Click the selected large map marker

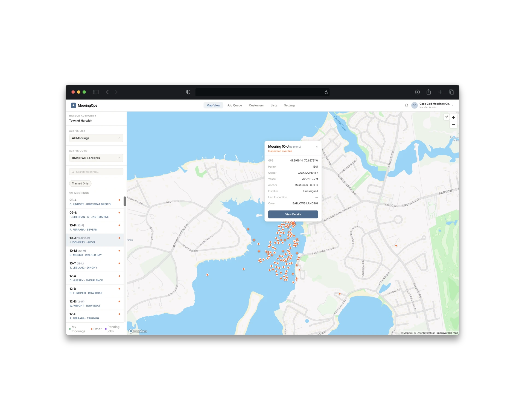[x=293, y=223]
